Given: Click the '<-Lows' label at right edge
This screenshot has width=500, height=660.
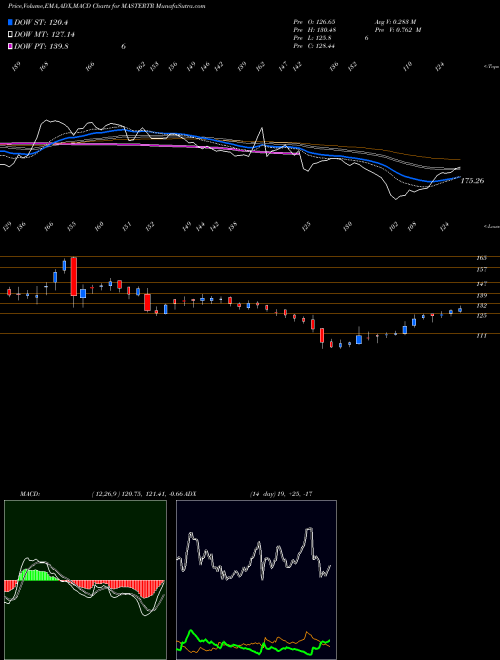Looking at the screenshot, I should pos(492,226).
